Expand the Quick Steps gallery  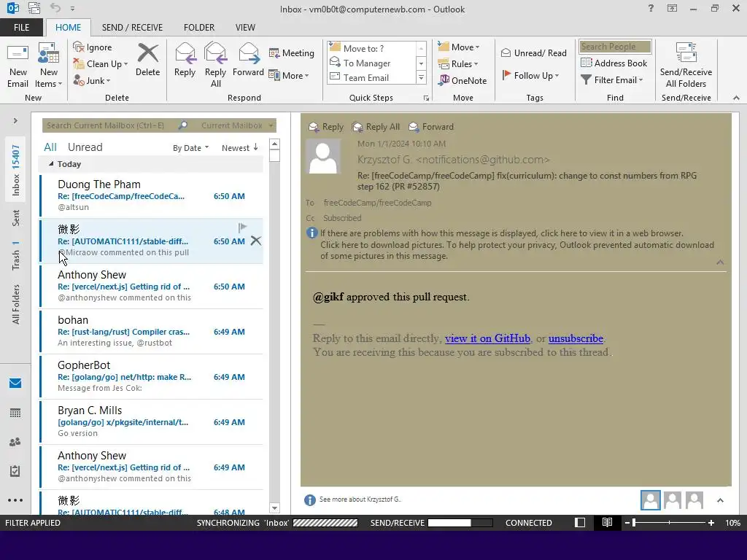(421, 77)
